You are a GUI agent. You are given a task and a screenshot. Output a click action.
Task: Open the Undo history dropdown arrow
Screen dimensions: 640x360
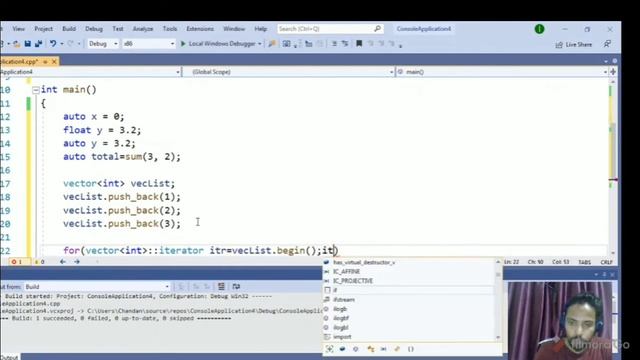click(x=62, y=44)
